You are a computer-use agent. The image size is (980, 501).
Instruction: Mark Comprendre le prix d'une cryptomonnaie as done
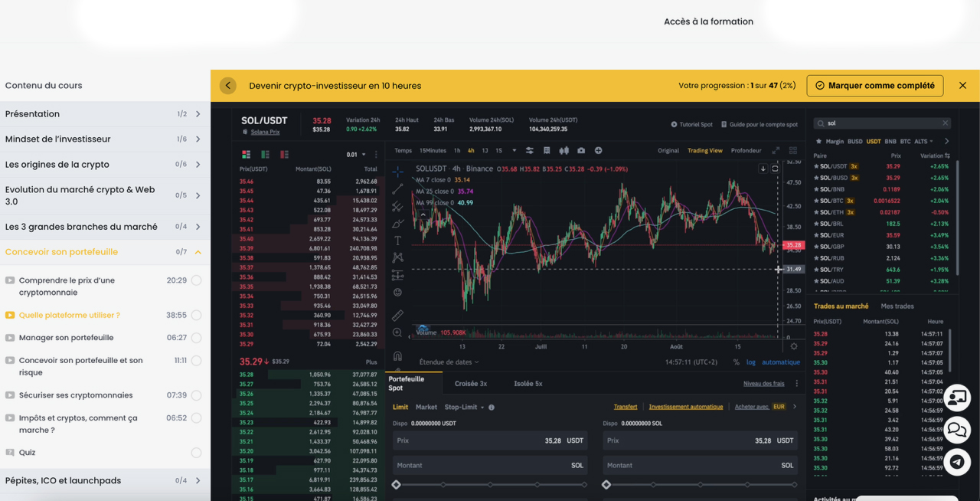pyautogui.click(x=197, y=280)
